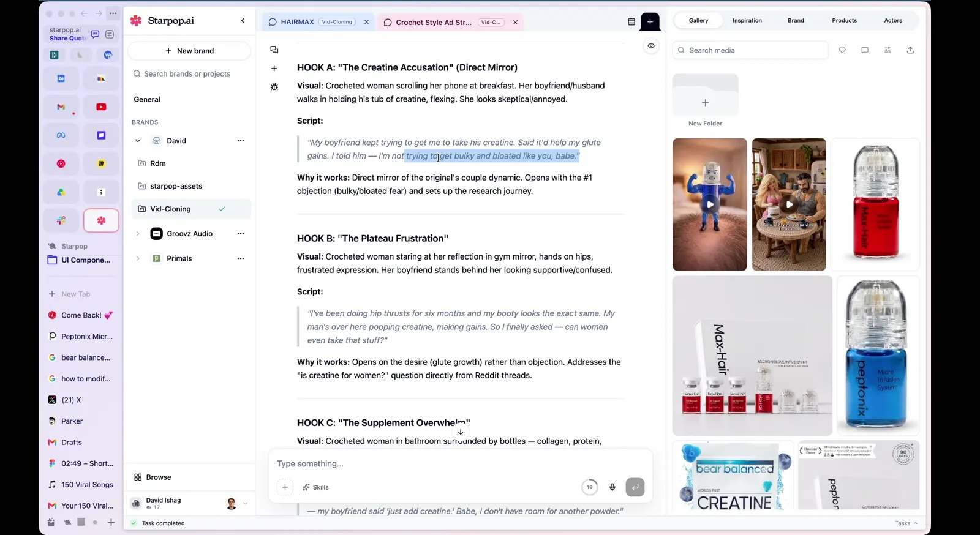Toggle the eye visibility icon
980x535 pixels.
click(x=651, y=46)
